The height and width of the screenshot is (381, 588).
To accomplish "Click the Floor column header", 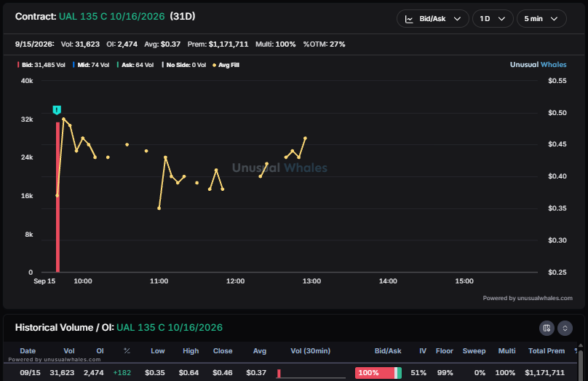I will coord(445,351).
